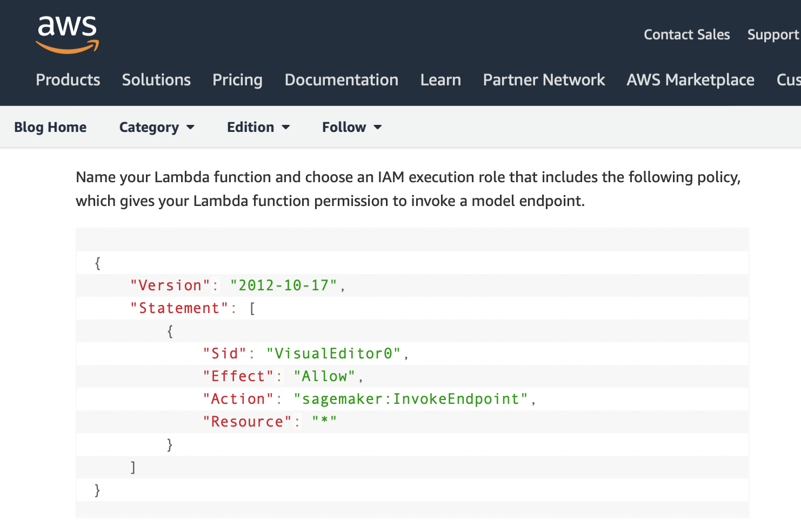Click the "Statement" key in code
This screenshot has height=532, width=801.
click(x=179, y=308)
